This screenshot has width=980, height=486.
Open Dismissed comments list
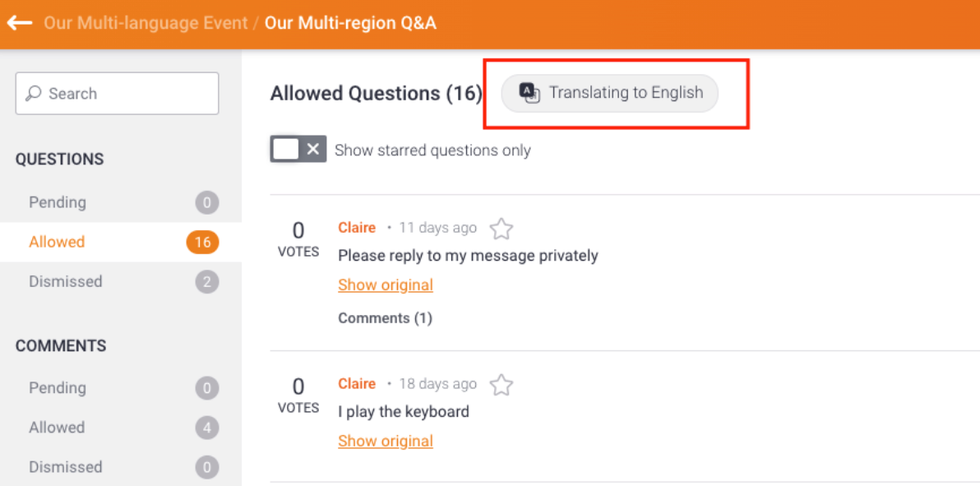coord(66,467)
